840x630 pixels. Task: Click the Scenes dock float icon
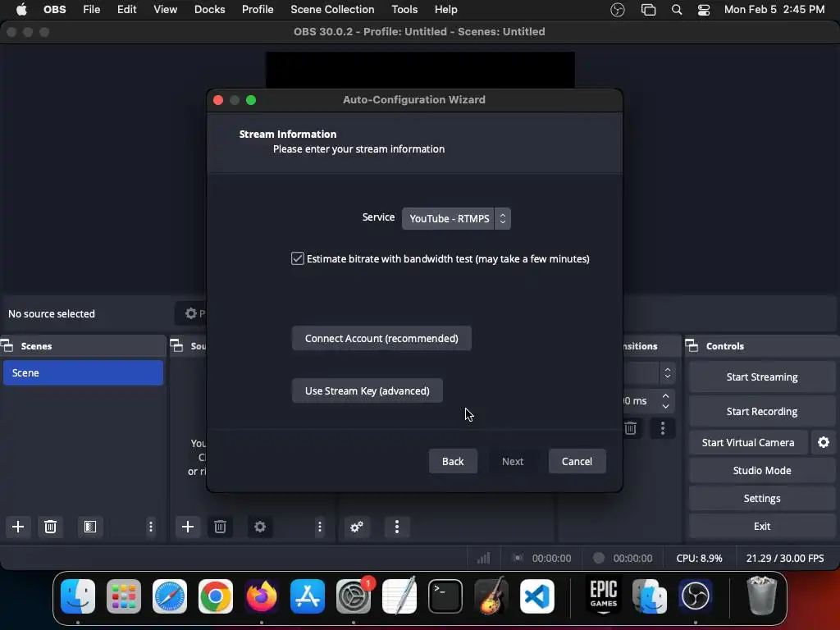click(7, 346)
